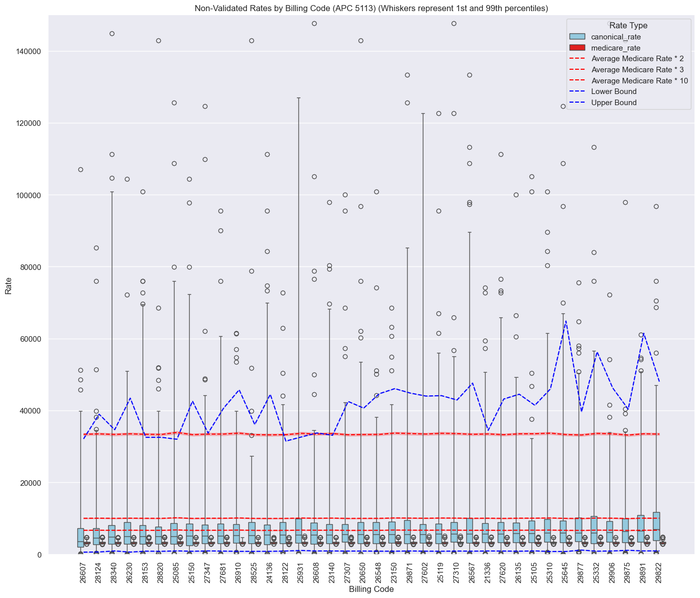Viewport: 700px width, 598px height.
Task: Select the Upper Bound legend entry
Action: tap(614, 103)
